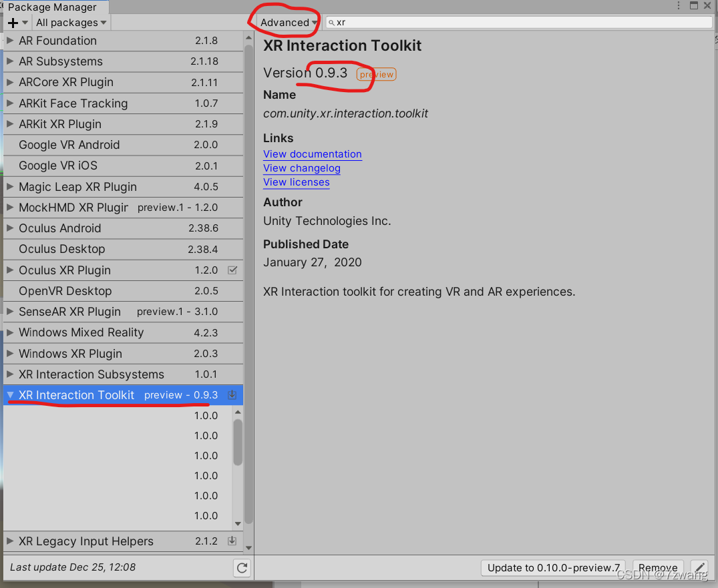Click the version sublist scroll up arrow

[238, 412]
